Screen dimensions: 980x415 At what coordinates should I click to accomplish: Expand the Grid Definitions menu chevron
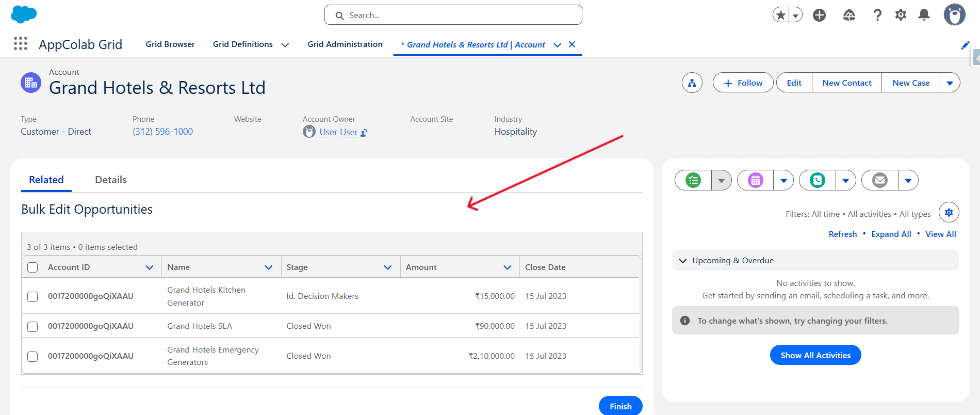[285, 45]
